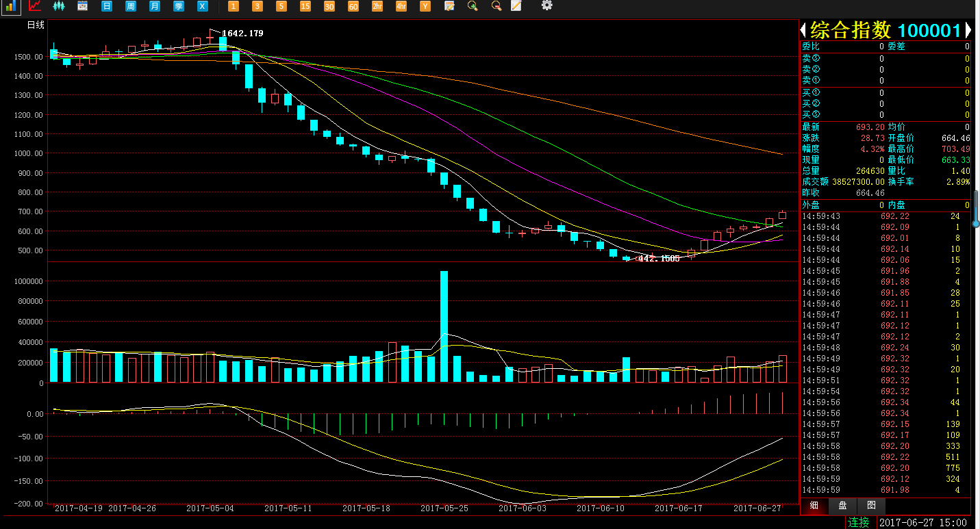Switch to the red line chart view
Image resolution: width=980 pixels, height=529 pixels.
click(34, 6)
